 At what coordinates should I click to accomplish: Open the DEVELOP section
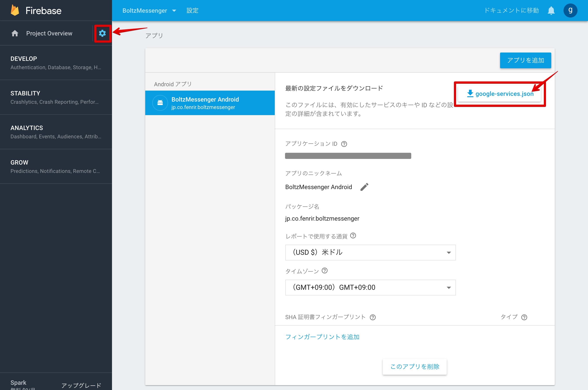[56, 63]
